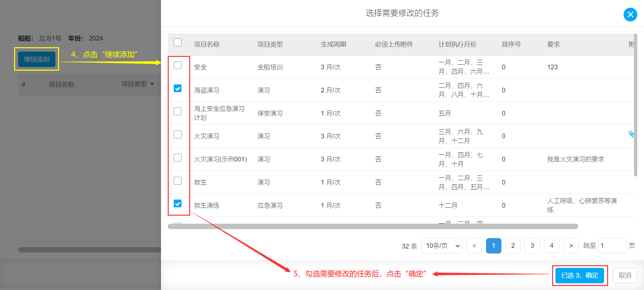Check the 救生 row checkbox
This screenshot has height=290, width=644.
click(x=177, y=180)
